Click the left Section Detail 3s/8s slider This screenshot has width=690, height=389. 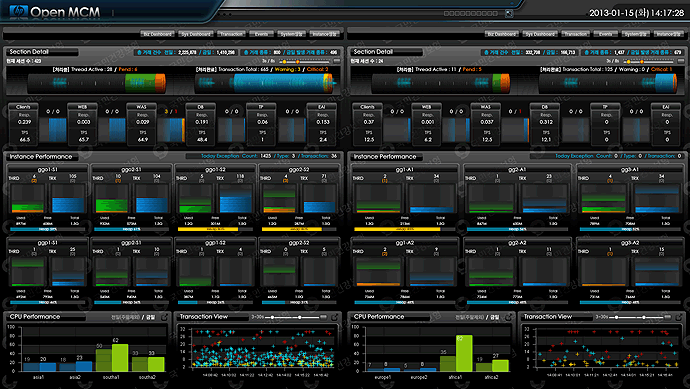[305, 62]
